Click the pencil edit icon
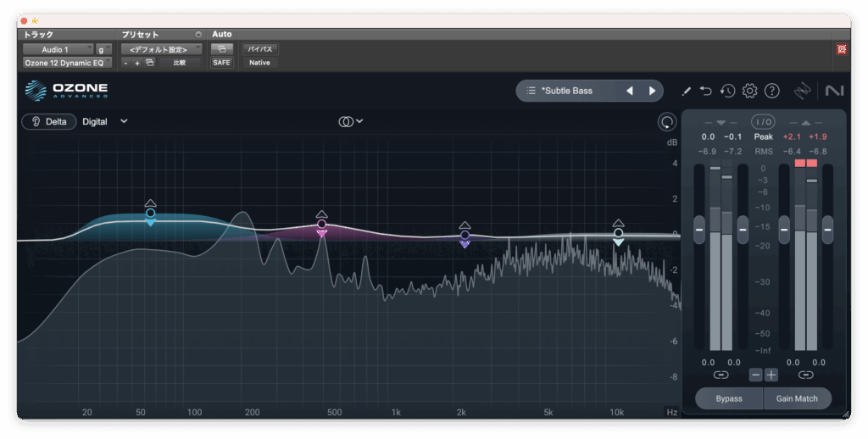The image size is (868, 439). (686, 91)
